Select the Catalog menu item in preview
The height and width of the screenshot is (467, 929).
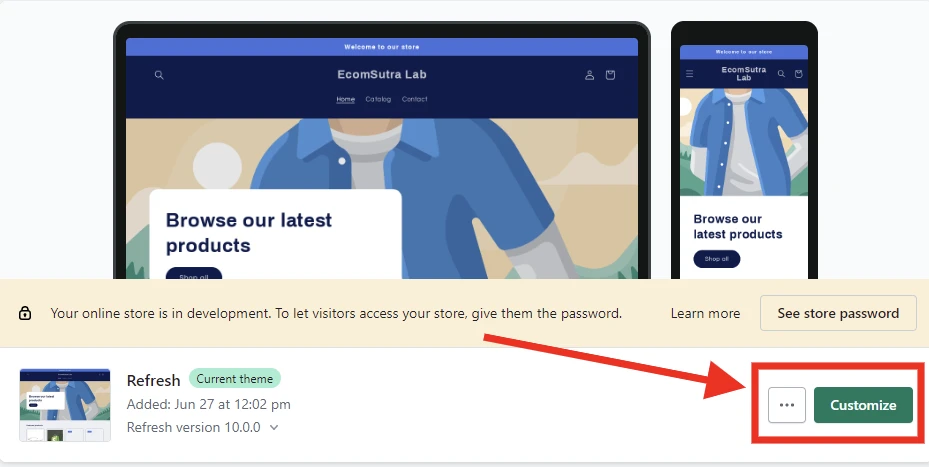coord(378,99)
